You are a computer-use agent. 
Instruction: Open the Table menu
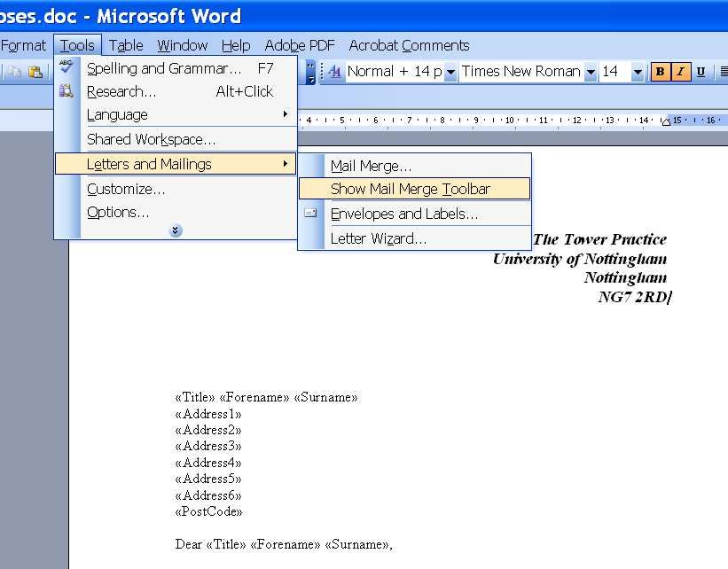pos(126,45)
